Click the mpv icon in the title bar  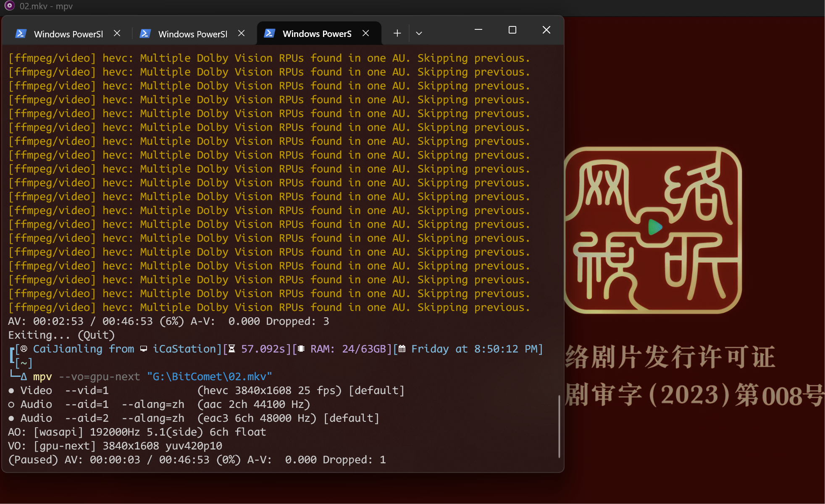pos(9,6)
